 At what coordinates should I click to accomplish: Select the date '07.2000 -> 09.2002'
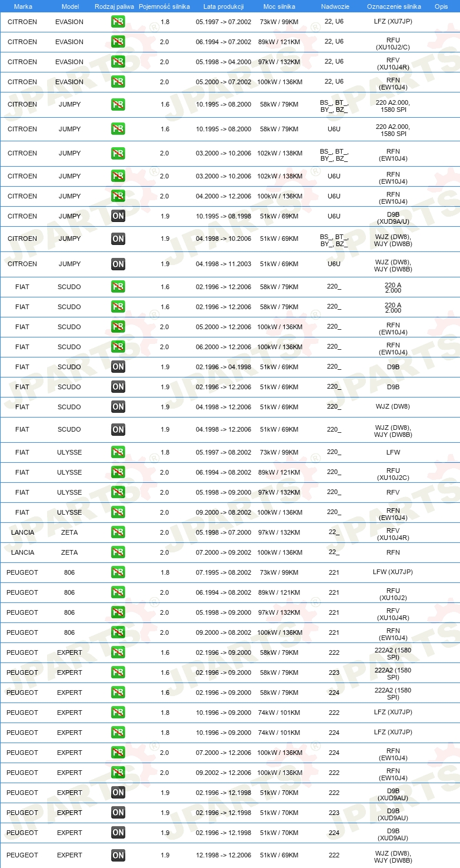click(224, 552)
